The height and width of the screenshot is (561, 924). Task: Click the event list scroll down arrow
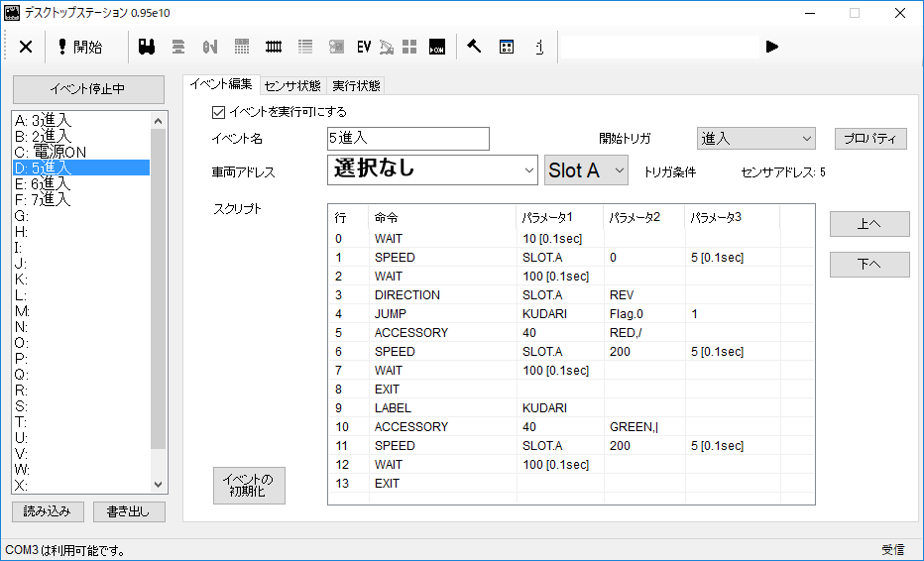pos(158,485)
